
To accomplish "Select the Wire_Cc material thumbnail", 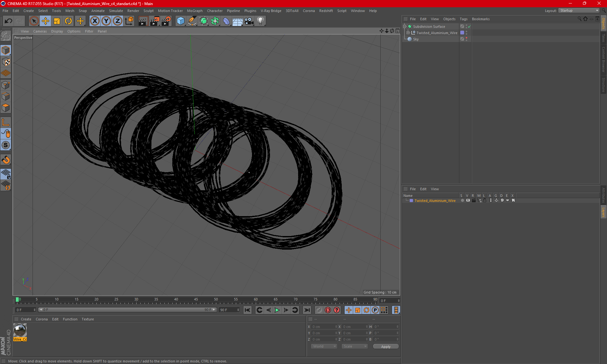I will (20, 331).
